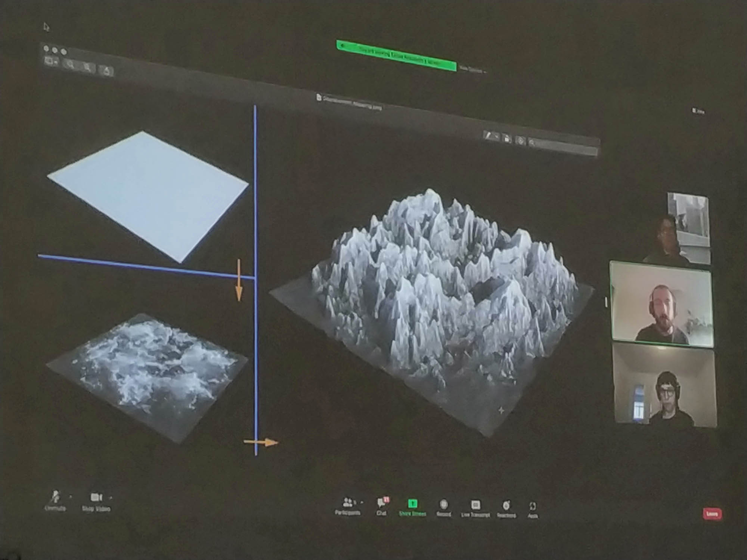This screenshot has height=560, width=747.
Task: Click the zoom out magnifier in Preview toolbar
Action: tap(70, 65)
